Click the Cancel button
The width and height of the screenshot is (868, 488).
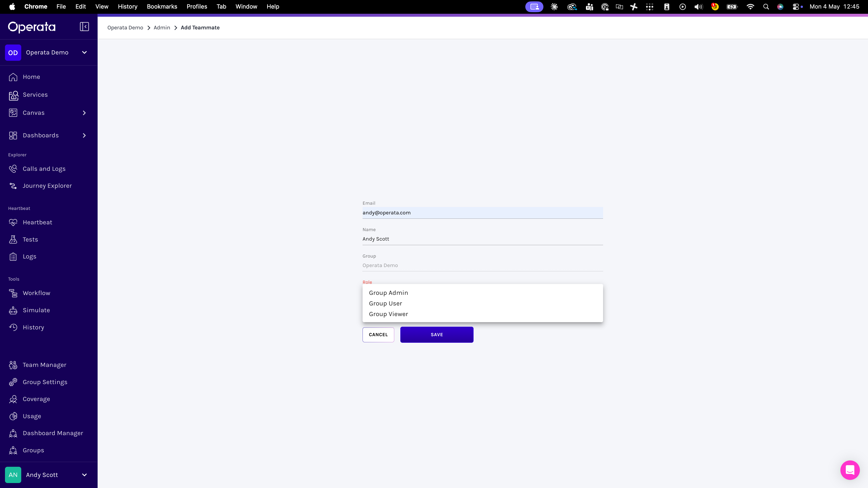coord(378,335)
